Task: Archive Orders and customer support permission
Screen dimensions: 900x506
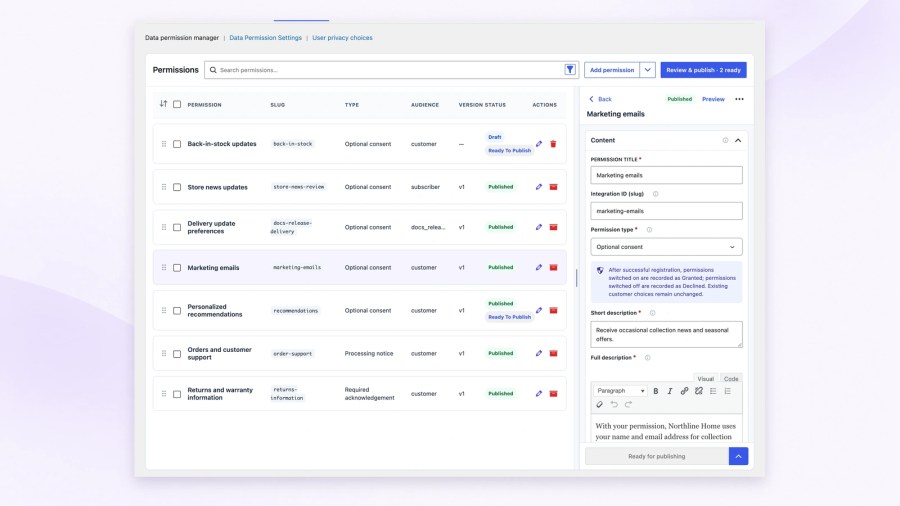Action: click(553, 353)
